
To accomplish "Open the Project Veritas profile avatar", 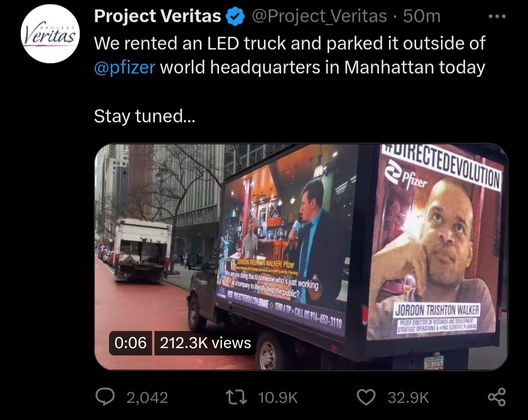I will [x=50, y=34].
